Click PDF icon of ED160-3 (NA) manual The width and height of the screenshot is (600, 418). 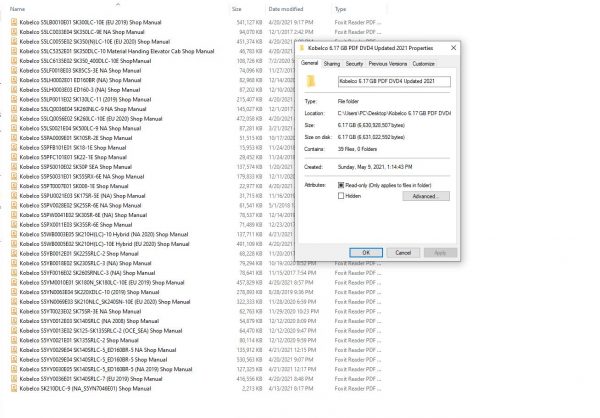[x=14, y=90]
